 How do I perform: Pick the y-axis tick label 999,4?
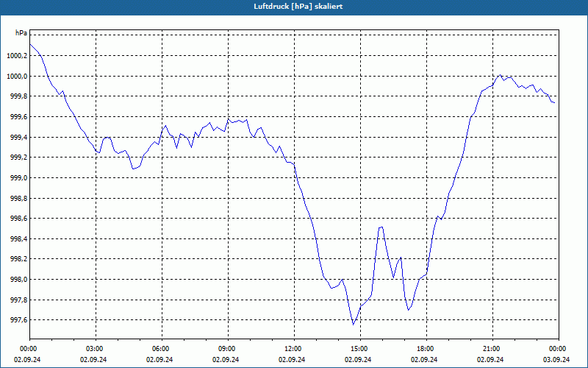click(x=18, y=137)
